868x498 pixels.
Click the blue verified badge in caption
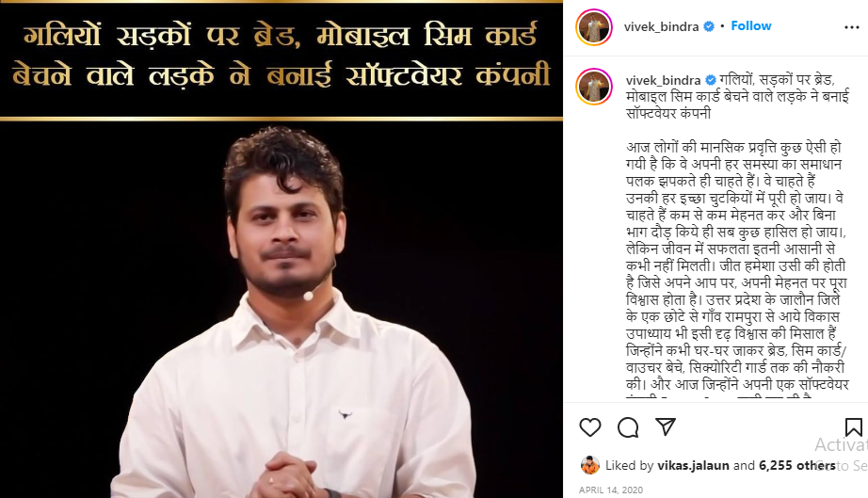click(x=711, y=80)
